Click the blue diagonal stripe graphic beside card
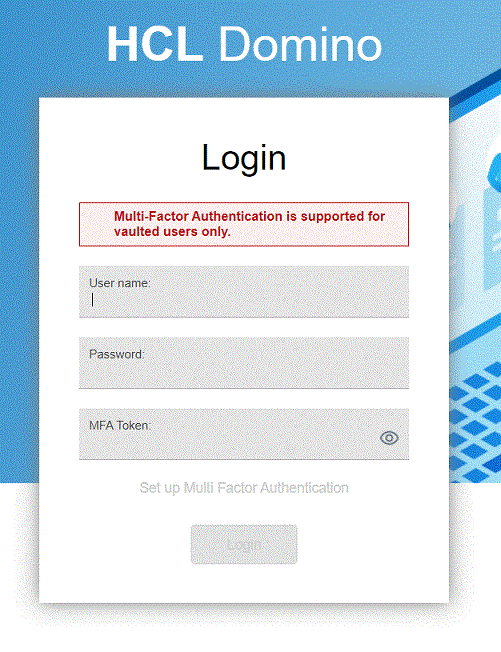Screen dimensions: 501x652 coord(475,94)
